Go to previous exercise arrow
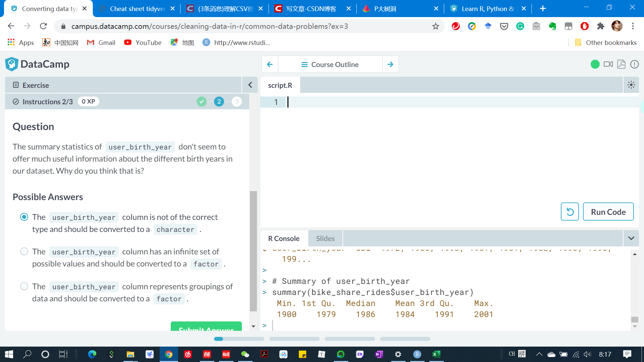 pos(270,64)
